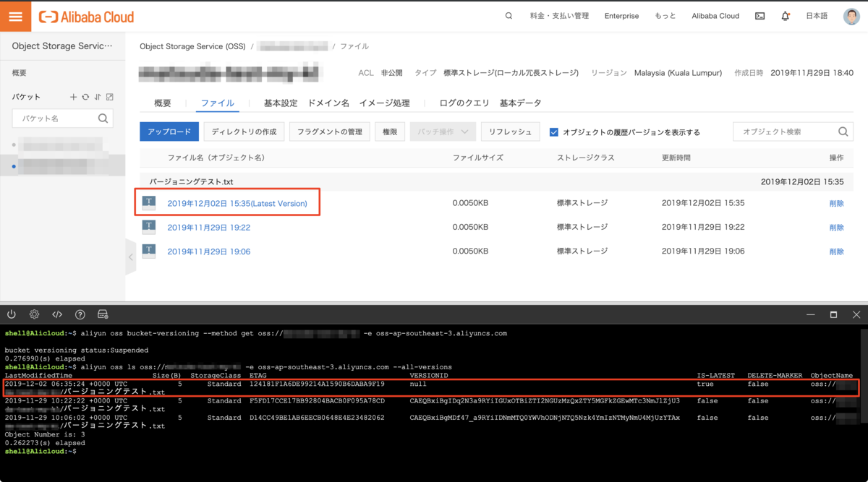Open the 2019年11月29日 19:22 version link
This screenshot has width=868, height=482.
(209, 228)
